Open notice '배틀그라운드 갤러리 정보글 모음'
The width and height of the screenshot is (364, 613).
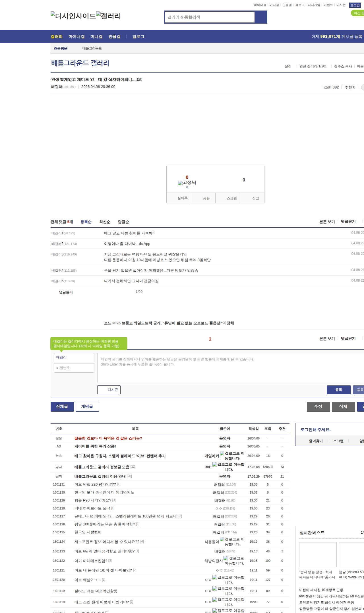pos(102,467)
